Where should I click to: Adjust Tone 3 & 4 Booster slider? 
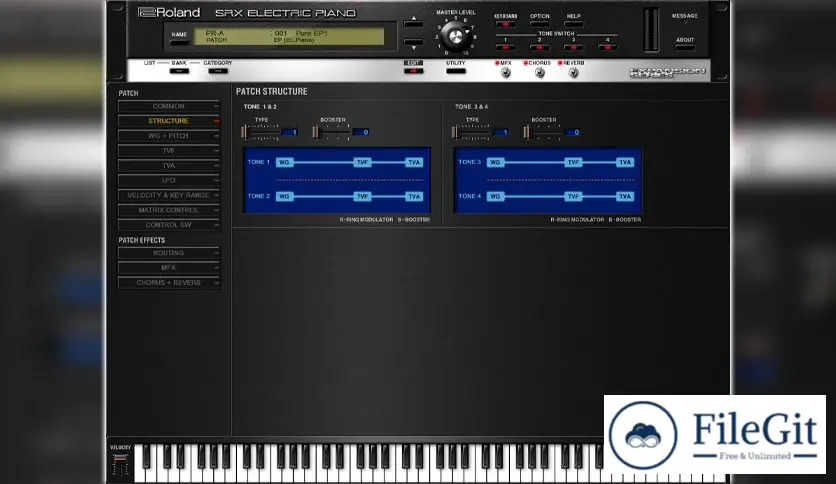(527, 132)
